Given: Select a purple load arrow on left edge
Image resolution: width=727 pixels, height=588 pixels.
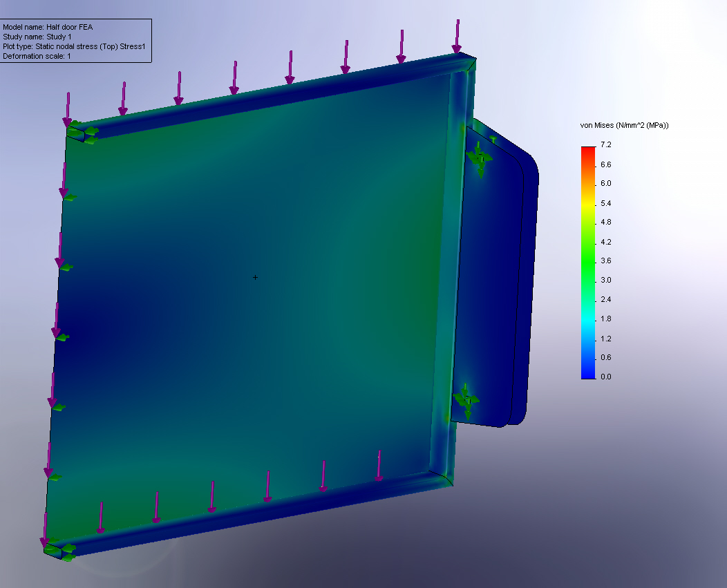Looking at the screenshot, I should click(55, 332).
